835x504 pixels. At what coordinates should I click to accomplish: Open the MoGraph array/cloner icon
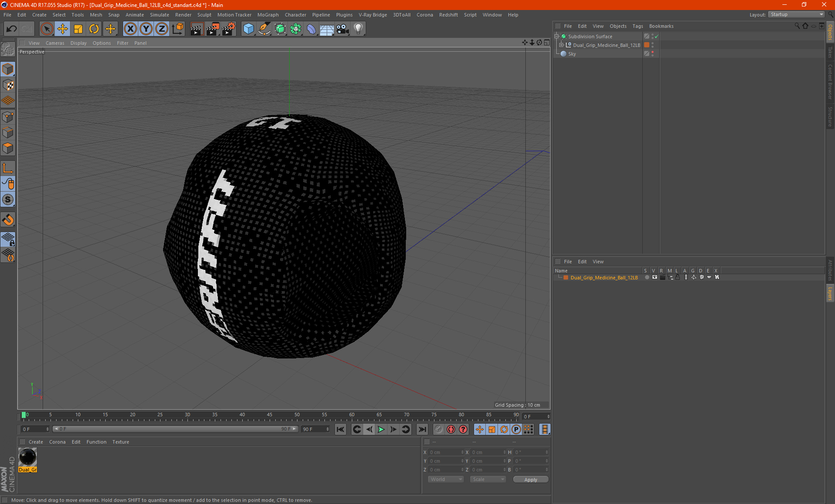[296, 29]
